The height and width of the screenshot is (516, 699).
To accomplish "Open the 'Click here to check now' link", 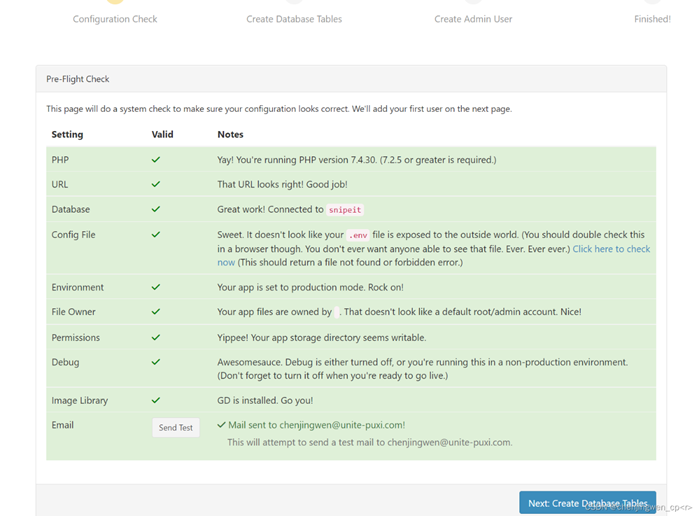I will coord(610,249).
